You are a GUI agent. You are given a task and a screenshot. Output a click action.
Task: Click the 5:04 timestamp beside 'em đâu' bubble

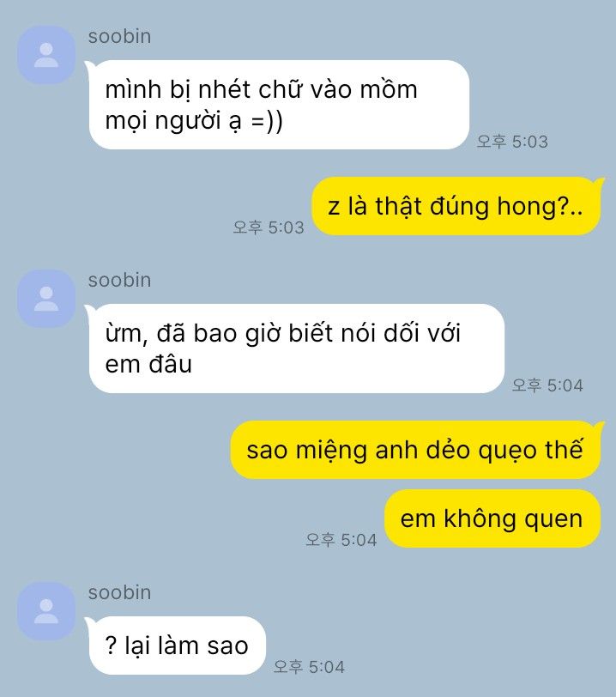[547, 385]
